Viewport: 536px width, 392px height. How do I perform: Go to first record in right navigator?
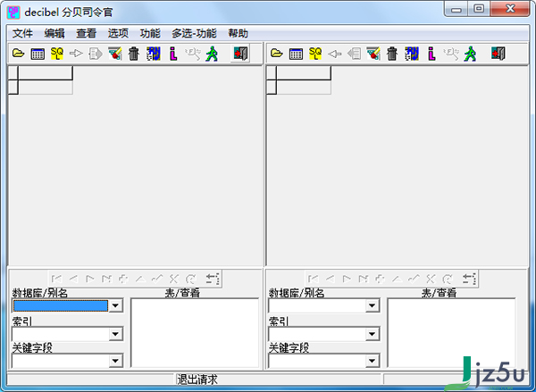coord(314,279)
